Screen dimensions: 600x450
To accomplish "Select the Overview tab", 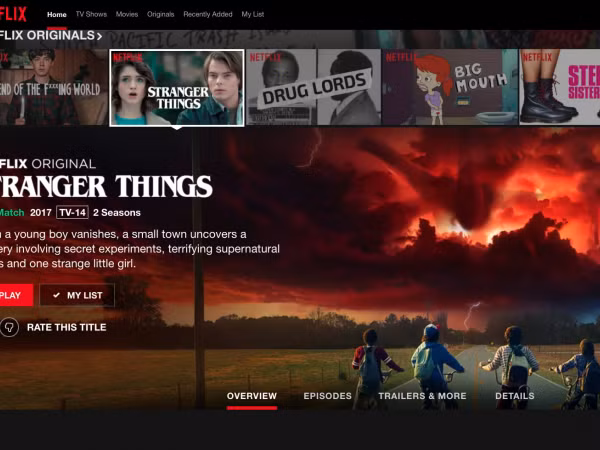I will tap(252, 396).
